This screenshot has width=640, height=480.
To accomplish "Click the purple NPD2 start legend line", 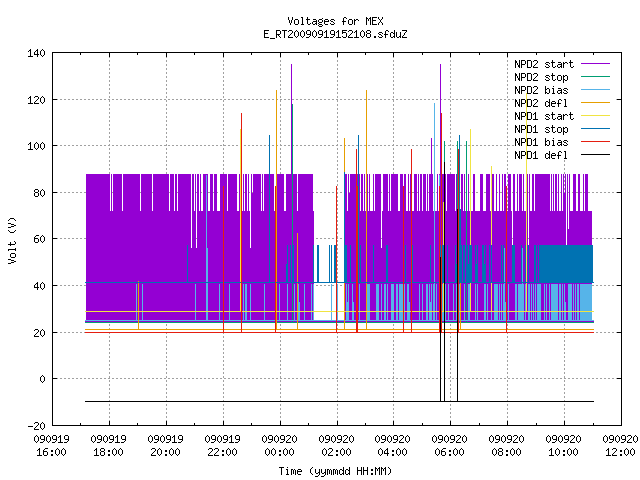I will coord(596,64).
